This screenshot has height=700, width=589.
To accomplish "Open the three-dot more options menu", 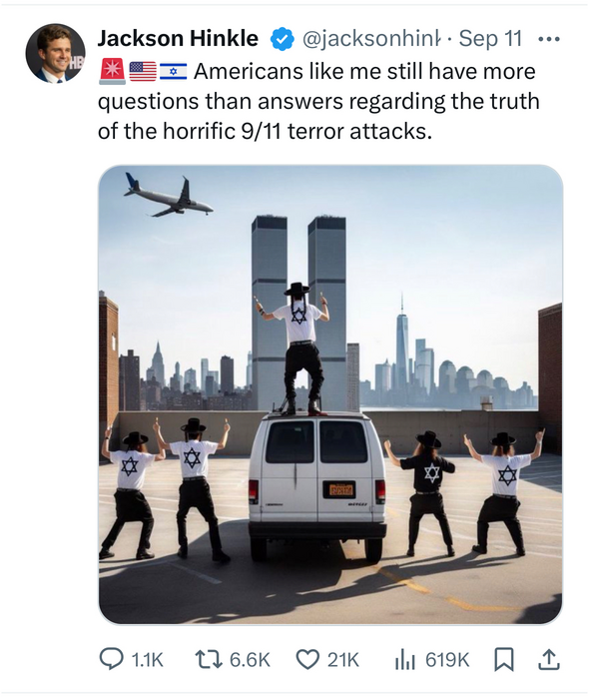I will pyautogui.click(x=549, y=39).
